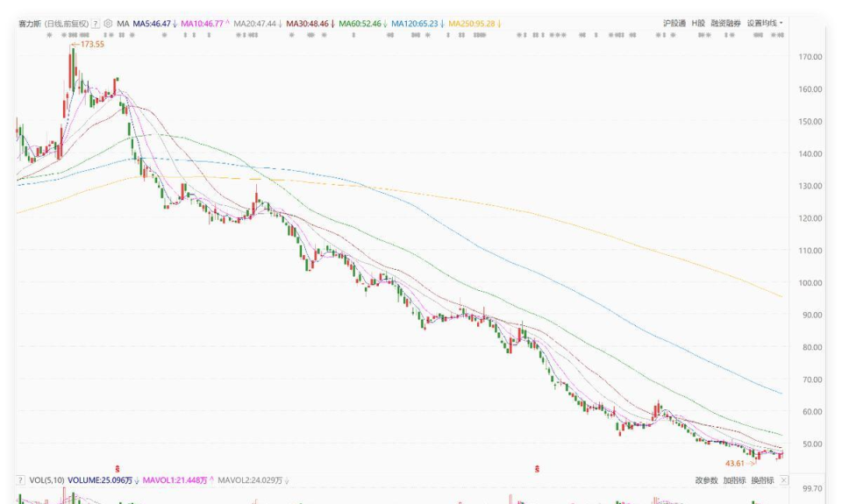Click the 43.61 low price marker
The height and width of the screenshot is (504, 842).
[735, 463]
